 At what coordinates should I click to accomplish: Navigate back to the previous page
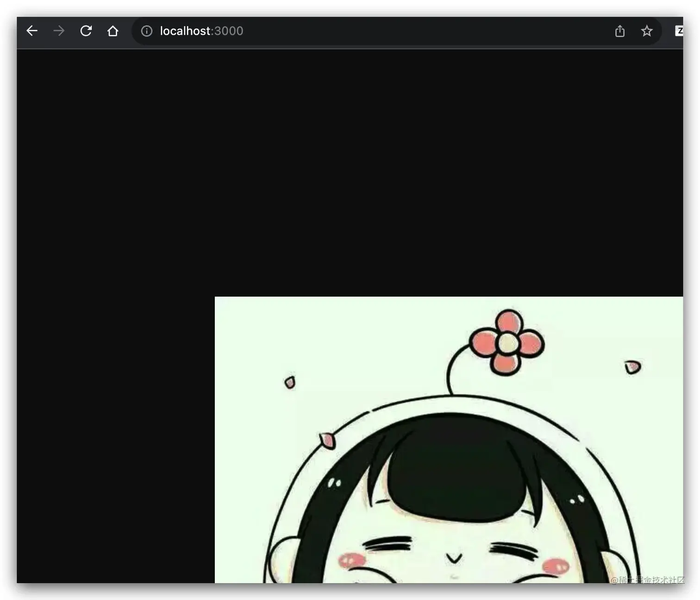31,31
